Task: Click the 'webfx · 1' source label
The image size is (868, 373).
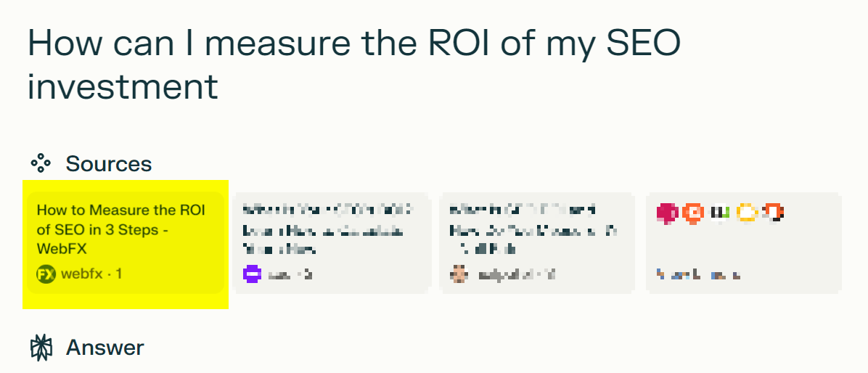Action: pyautogui.click(x=91, y=274)
